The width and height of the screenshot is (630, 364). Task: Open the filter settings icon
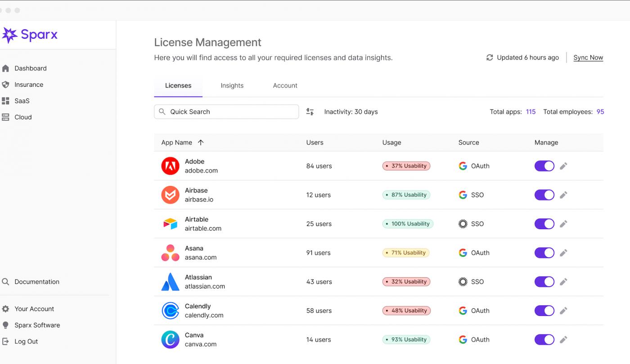coord(310,111)
